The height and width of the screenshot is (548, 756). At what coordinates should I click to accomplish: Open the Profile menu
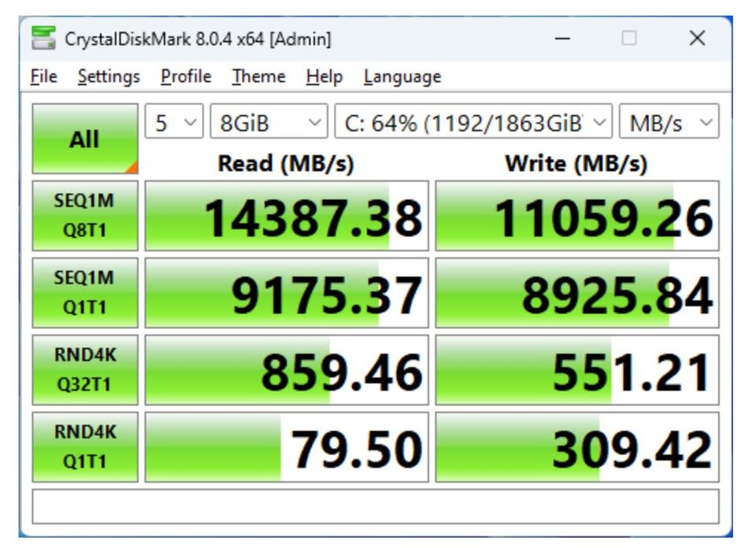click(x=186, y=76)
